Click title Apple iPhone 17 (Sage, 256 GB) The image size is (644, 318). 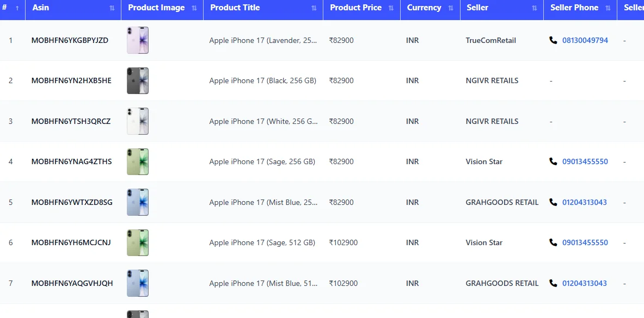(262, 161)
